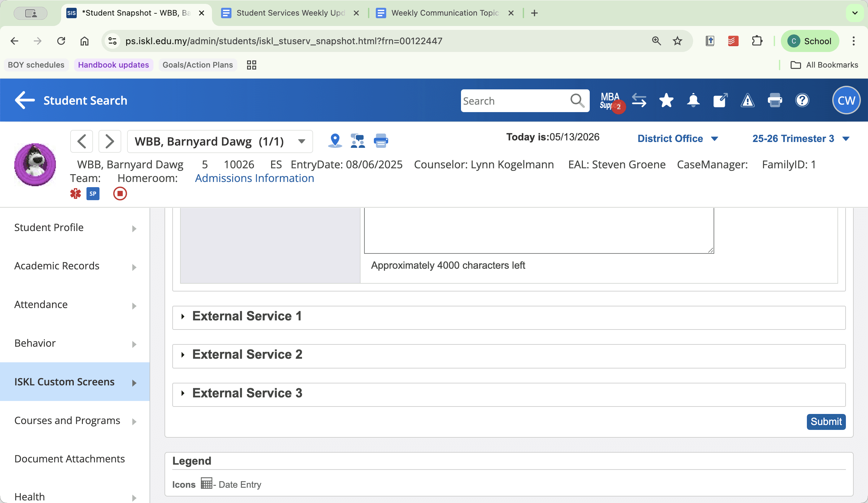The width and height of the screenshot is (868, 503).
Task: Click printer icon beside student name
Action: pos(381,140)
